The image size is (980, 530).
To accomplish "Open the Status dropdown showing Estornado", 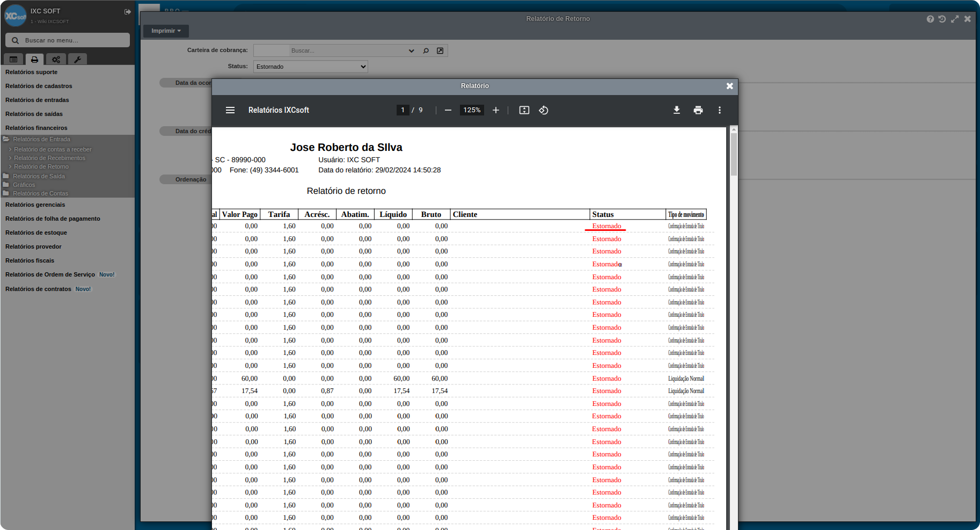I will coord(311,67).
